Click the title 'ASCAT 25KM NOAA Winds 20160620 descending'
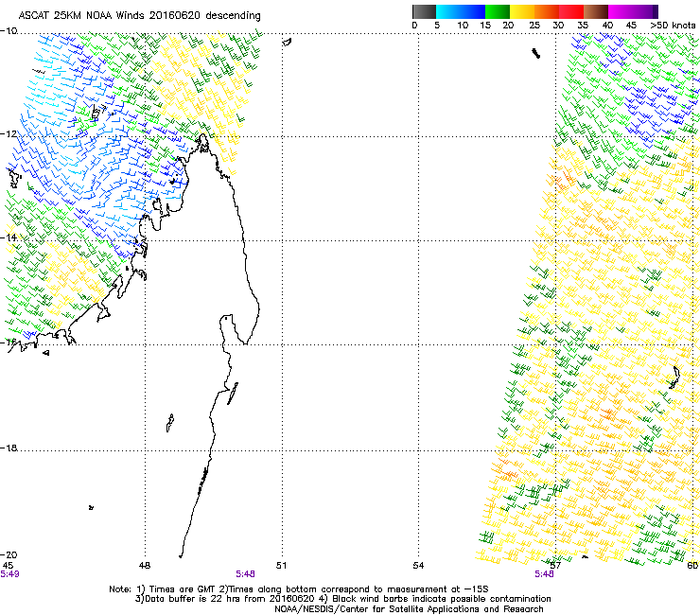The width and height of the screenshot is (700, 615). tap(139, 15)
